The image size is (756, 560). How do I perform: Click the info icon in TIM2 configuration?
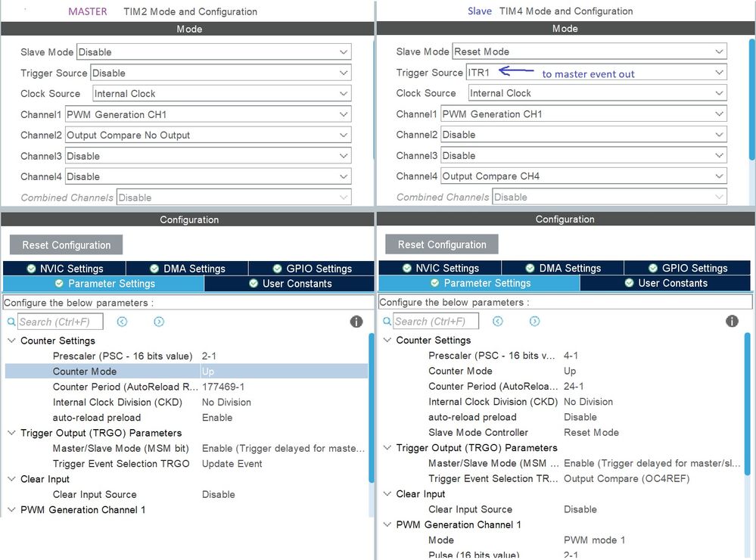[x=356, y=322]
